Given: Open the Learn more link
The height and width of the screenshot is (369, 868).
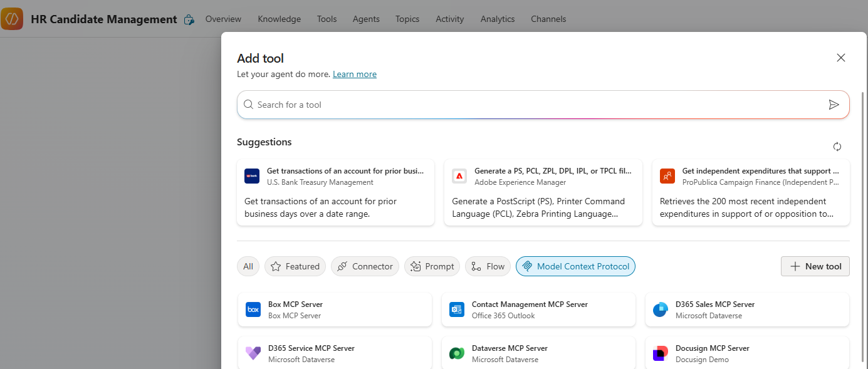Looking at the screenshot, I should [x=354, y=74].
